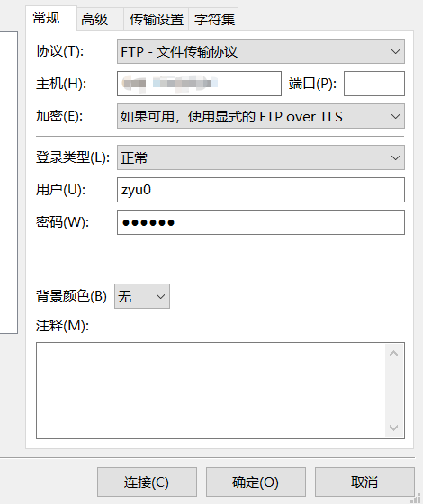Click the 密码 password field
423x504 pixels.
(261, 222)
